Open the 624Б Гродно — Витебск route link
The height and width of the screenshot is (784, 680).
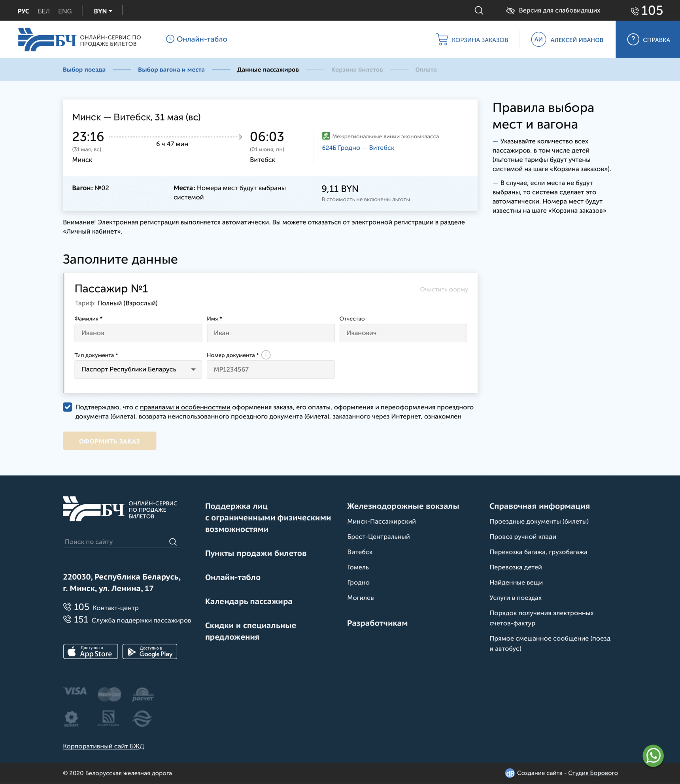pos(358,147)
